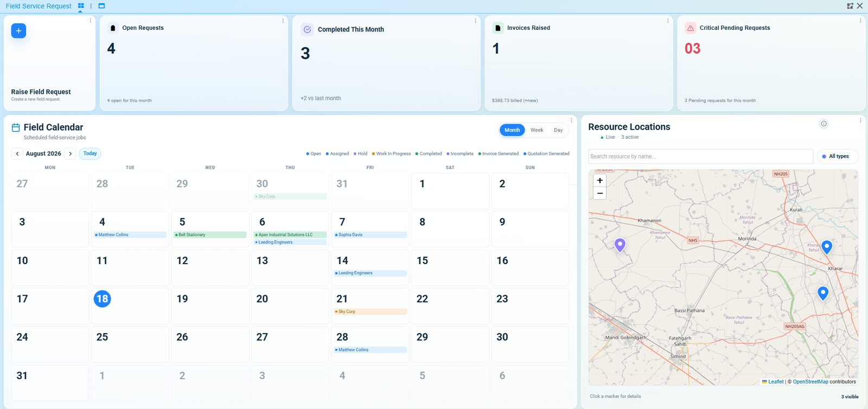868x409 pixels.
Task: Click the Resource Locations info icon
Action: point(824,124)
